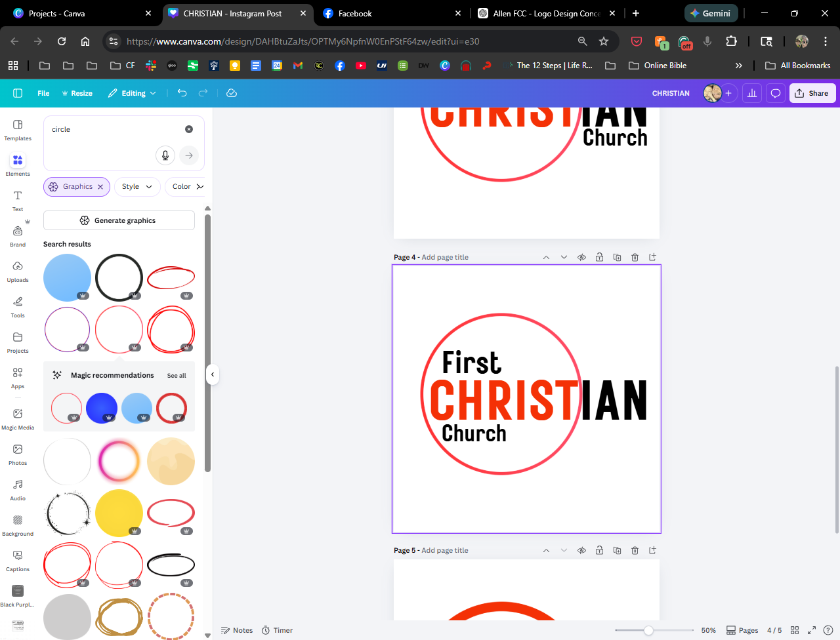Open the Editing mode dropdown
The width and height of the screenshot is (840, 640).
[133, 93]
